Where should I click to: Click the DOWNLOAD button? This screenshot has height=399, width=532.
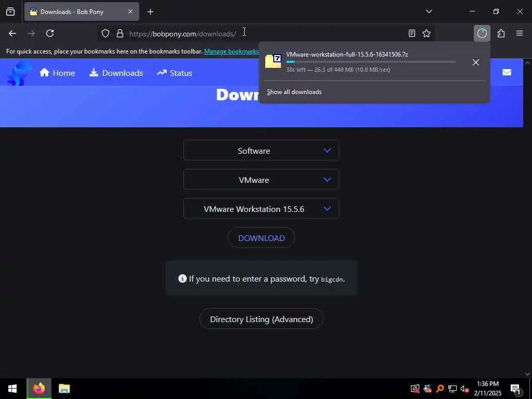tap(261, 238)
